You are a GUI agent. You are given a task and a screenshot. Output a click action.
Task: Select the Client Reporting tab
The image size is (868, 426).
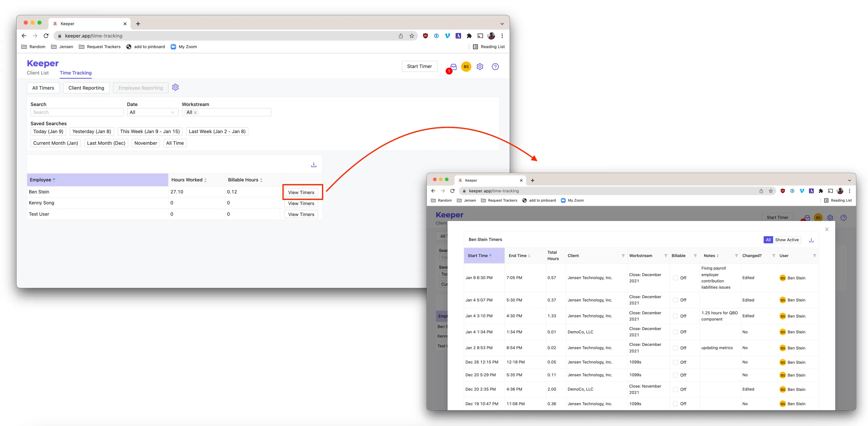[86, 88]
